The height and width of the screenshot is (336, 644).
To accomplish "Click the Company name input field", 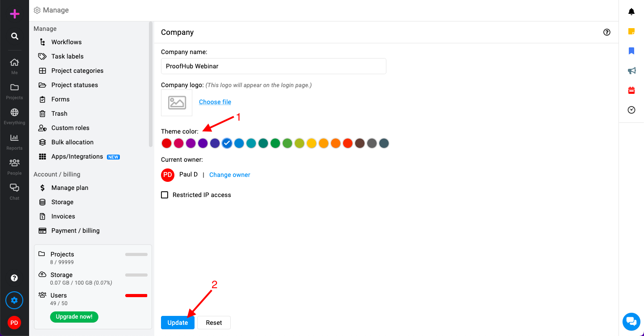I will point(274,66).
